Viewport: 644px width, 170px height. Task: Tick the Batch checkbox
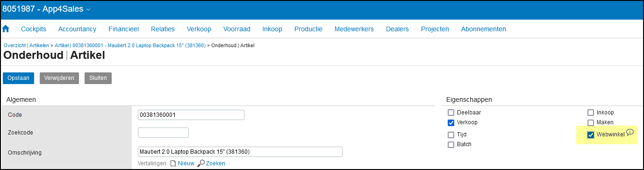451,145
